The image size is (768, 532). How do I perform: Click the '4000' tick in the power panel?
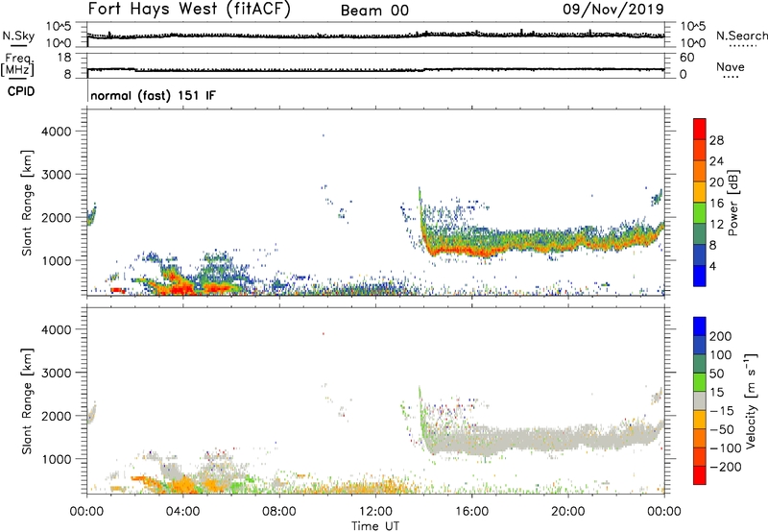57,132
